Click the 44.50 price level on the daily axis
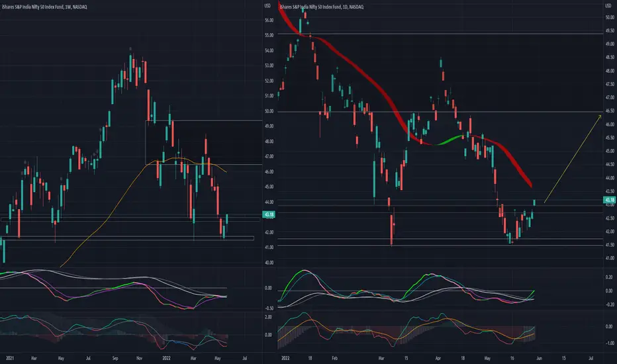The image size is (617, 364). 610,165
